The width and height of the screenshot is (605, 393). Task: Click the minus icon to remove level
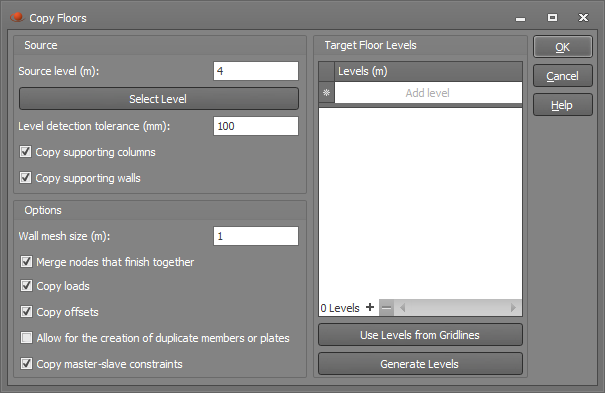pos(387,308)
